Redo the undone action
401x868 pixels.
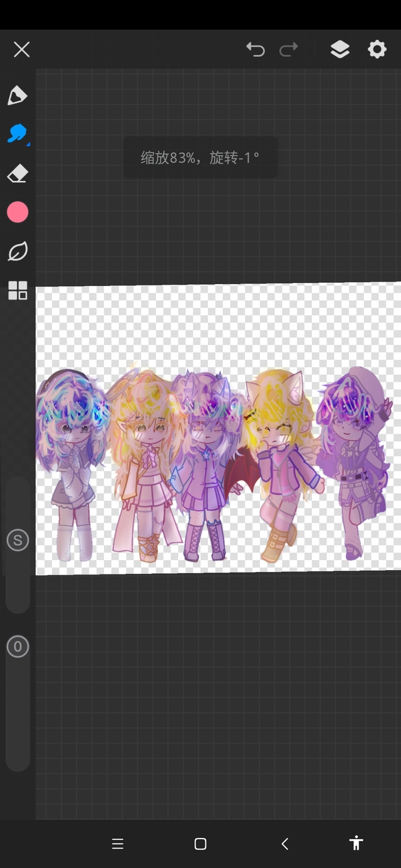[289, 49]
